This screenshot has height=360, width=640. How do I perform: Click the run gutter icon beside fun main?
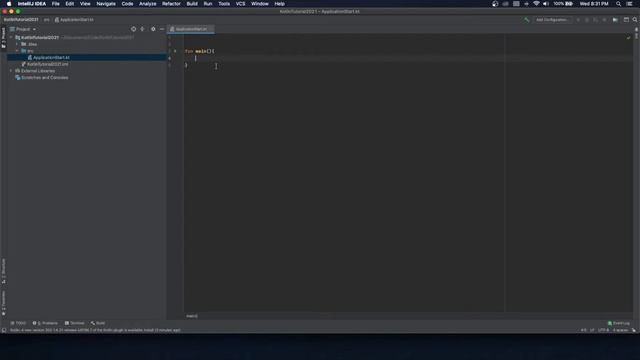[x=175, y=51]
